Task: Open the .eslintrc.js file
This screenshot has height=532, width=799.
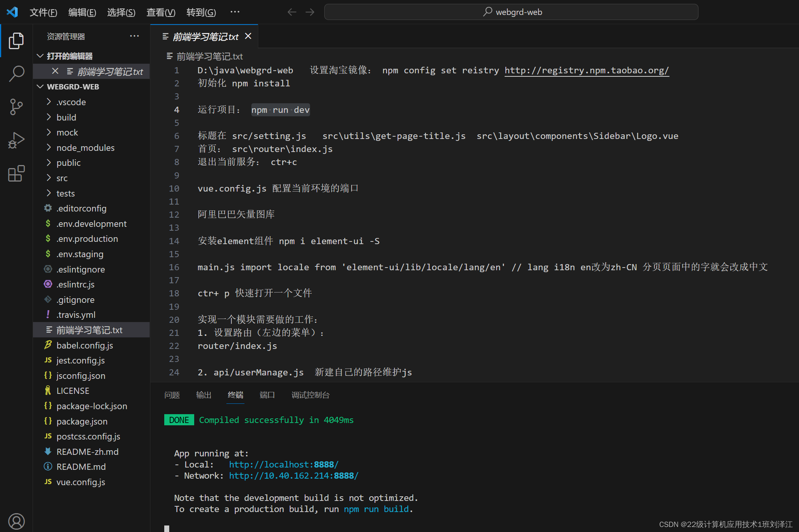Action: tap(91, 284)
